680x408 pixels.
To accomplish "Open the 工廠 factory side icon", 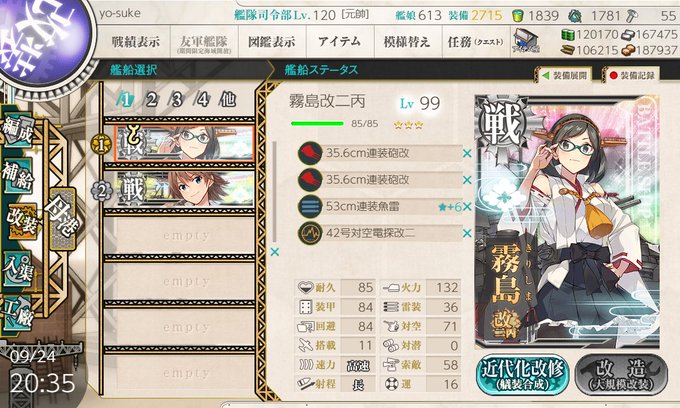I will click(17, 313).
